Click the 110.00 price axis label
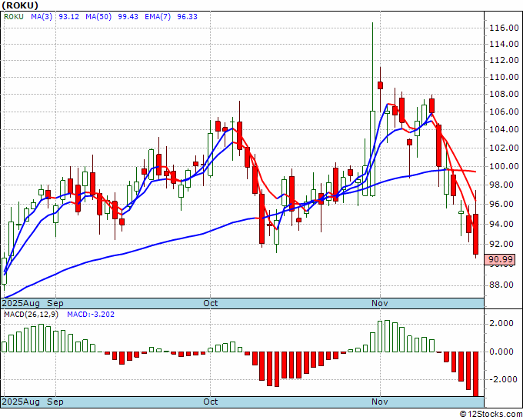Screen dimensions: 523x420 point(504,77)
